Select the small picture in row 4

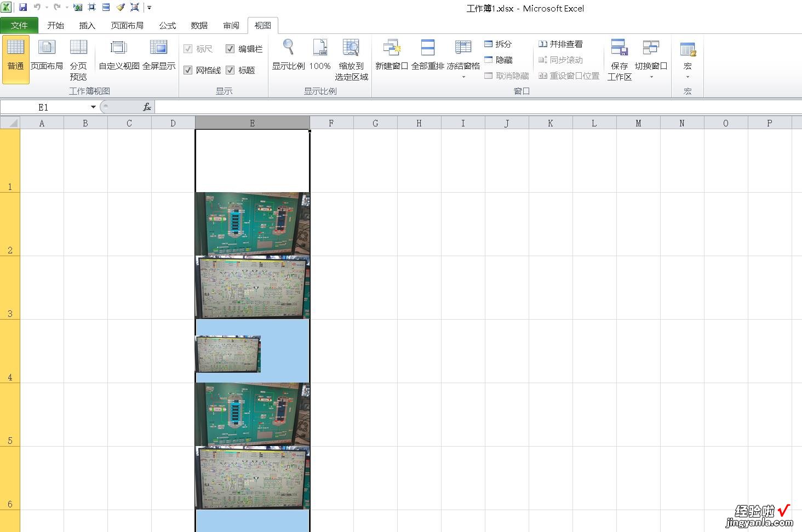[x=228, y=354]
